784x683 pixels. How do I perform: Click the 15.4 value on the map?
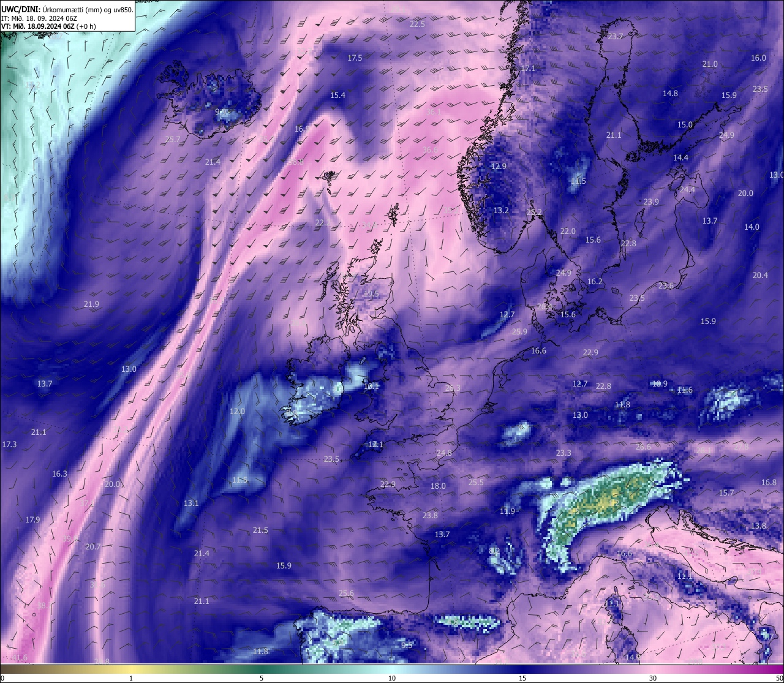click(x=337, y=96)
